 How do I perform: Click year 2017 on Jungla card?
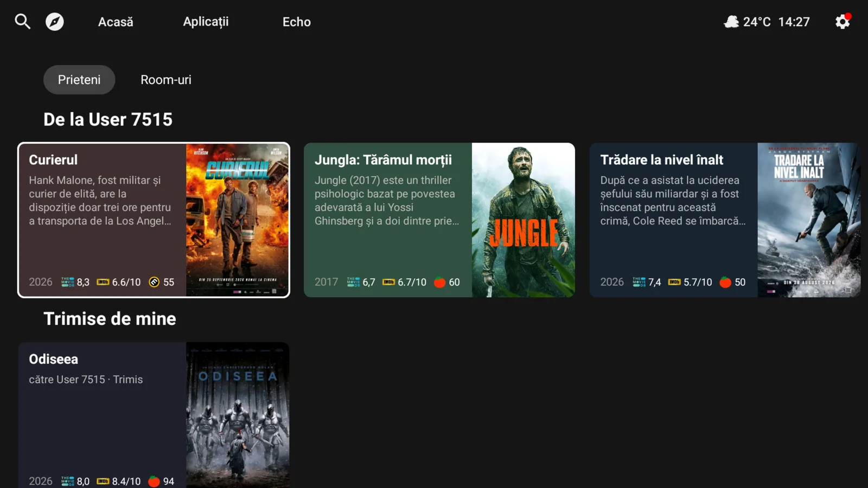coord(326,282)
